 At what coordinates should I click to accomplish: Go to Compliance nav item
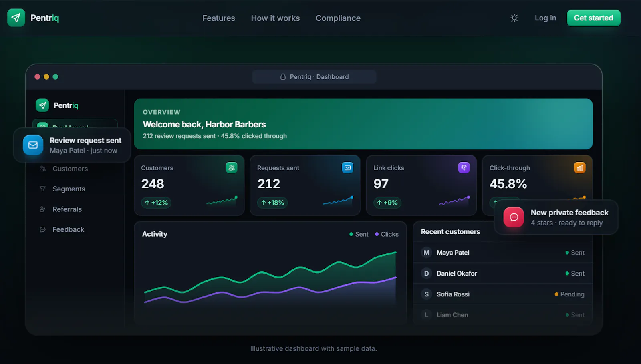click(x=338, y=18)
